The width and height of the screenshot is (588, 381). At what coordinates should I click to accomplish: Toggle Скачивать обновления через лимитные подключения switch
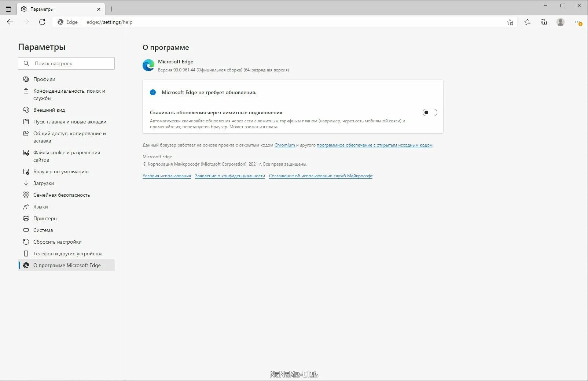coord(430,112)
